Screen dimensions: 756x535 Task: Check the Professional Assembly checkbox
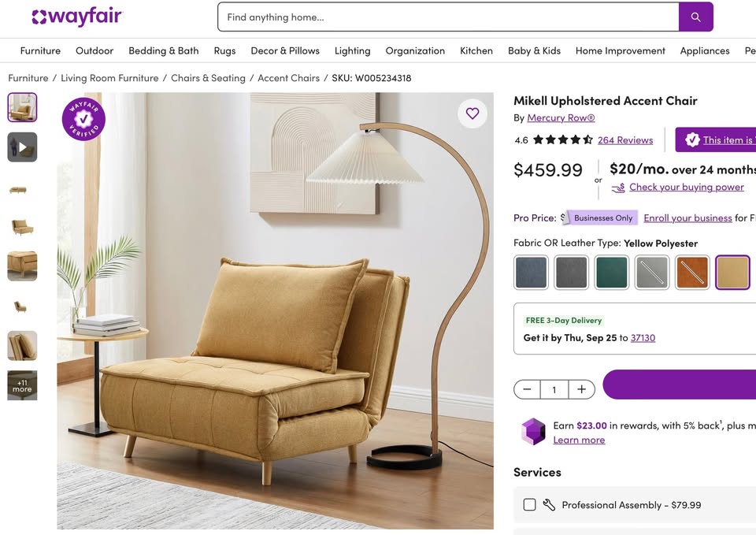pyautogui.click(x=529, y=504)
